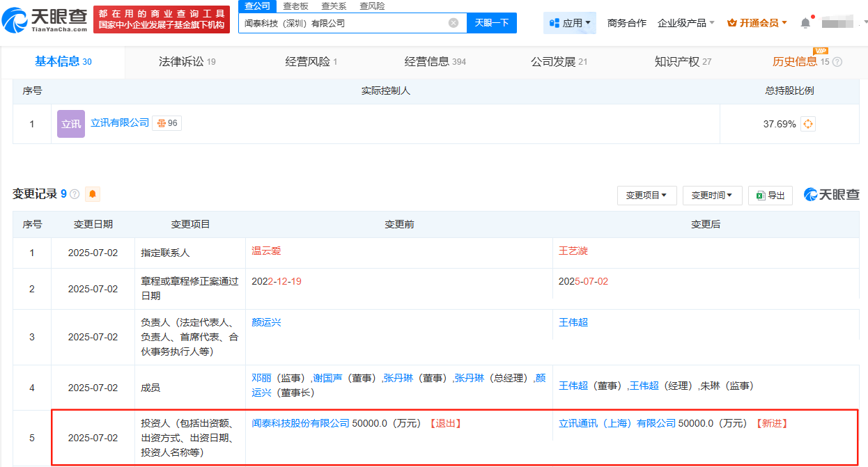Click the 邓丽 supervisor link
Screen dimensions: 868x467
click(x=261, y=378)
